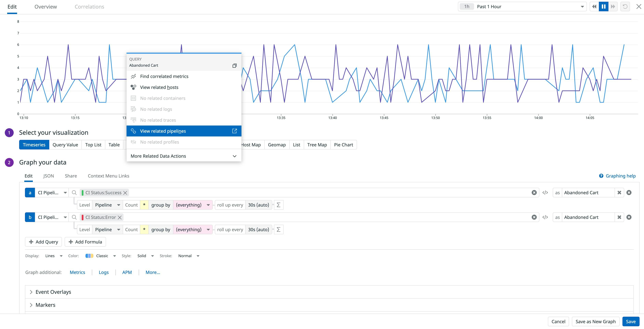The image size is (644, 329).
Task: Open the code editor (</>) on query a
Action: point(546,193)
